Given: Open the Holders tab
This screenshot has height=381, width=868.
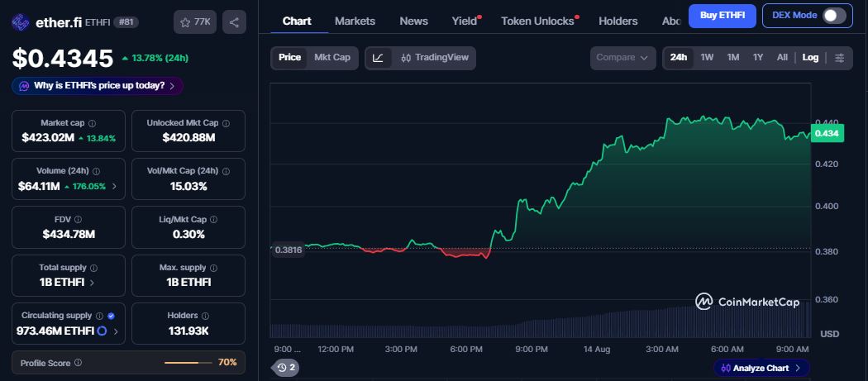Looking at the screenshot, I should [x=618, y=21].
